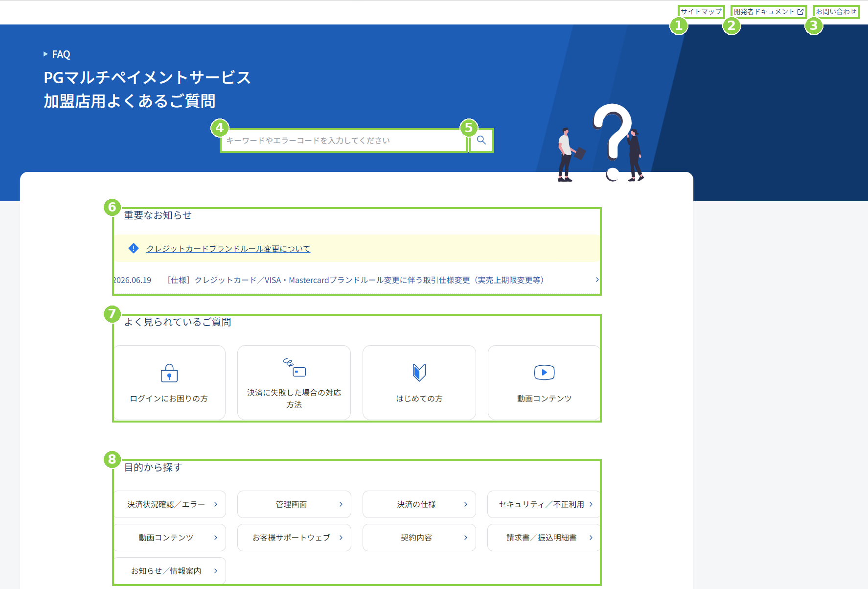868x589 pixels.
Task: Click the external link icon by 開発者ドキュメント
Action: pos(800,12)
